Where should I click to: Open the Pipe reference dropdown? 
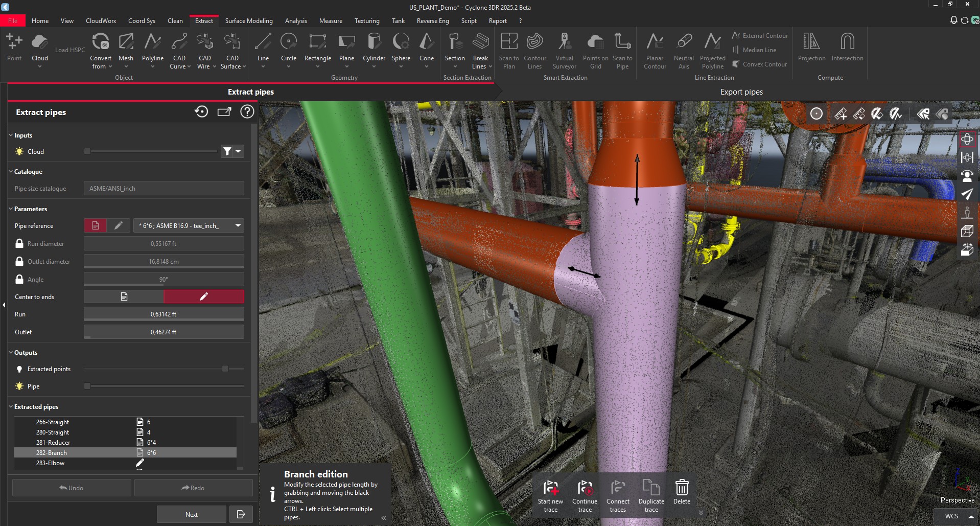pyautogui.click(x=237, y=225)
